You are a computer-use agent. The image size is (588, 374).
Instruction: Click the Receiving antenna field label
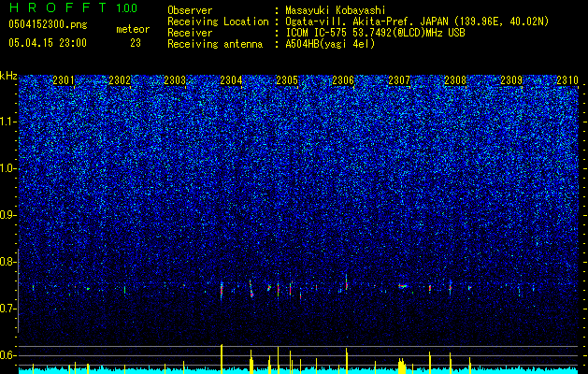(x=215, y=44)
